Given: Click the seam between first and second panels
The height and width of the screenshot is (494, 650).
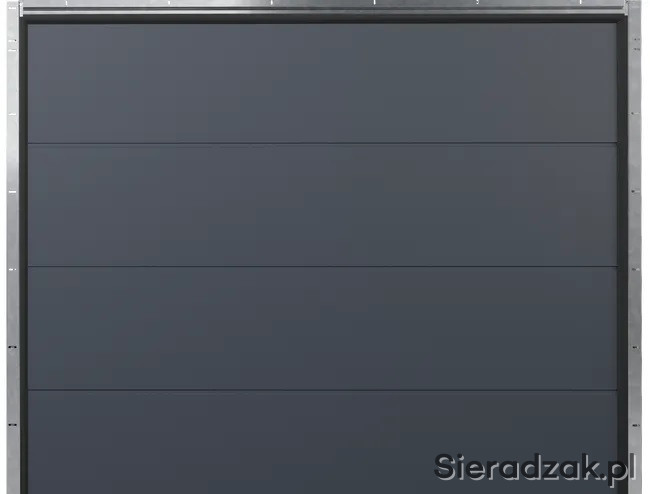Looking at the screenshot, I should [x=322, y=144].
